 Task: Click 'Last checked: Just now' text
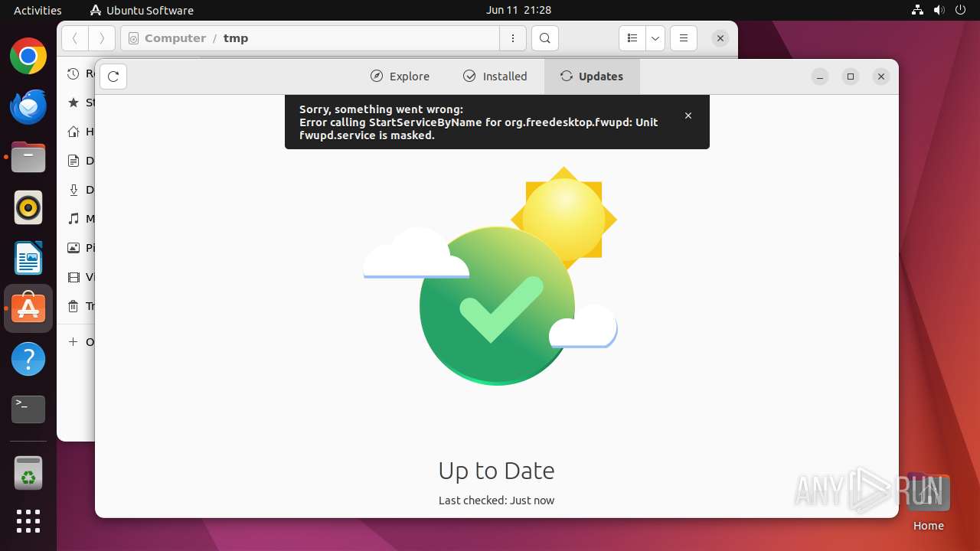(496, 500)
